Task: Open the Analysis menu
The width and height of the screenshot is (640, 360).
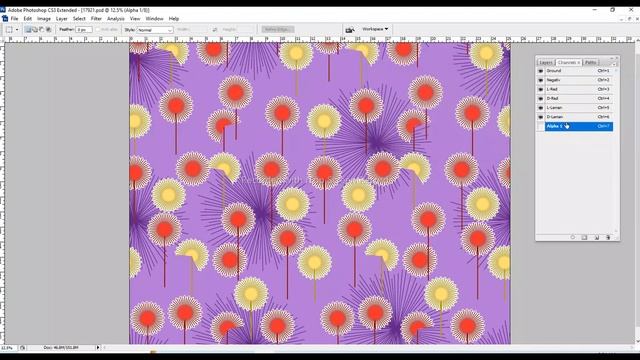Action: (116, 19)
